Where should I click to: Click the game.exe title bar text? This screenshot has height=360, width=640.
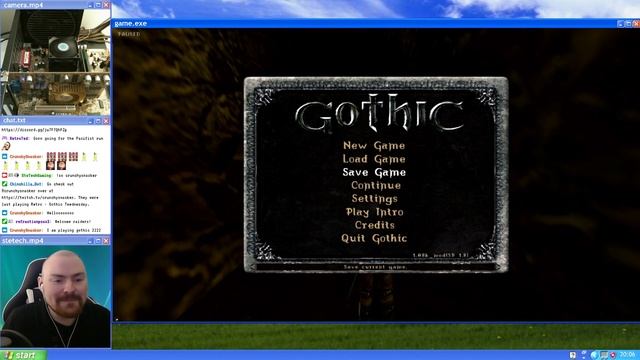(131, 24)
